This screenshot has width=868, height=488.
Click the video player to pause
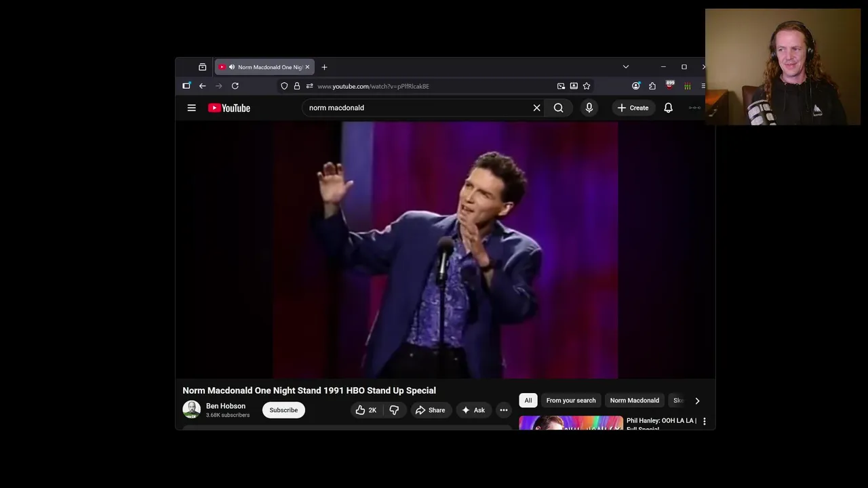click(445, 250)
